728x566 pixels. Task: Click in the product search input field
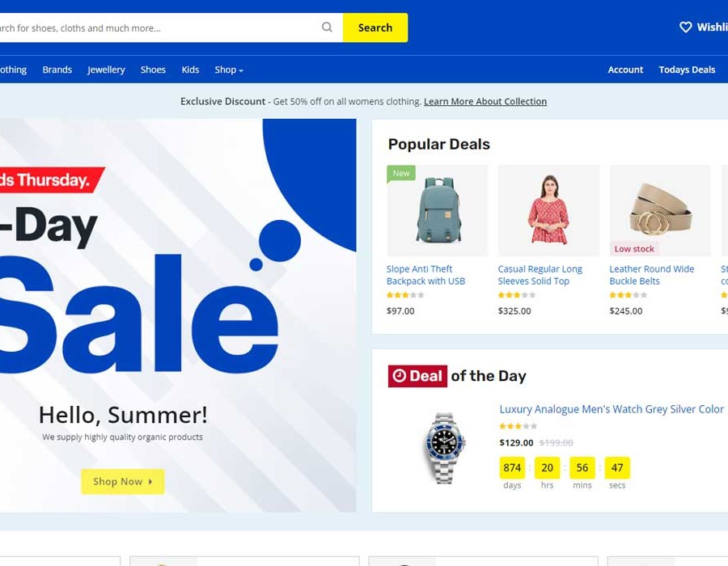158,27
